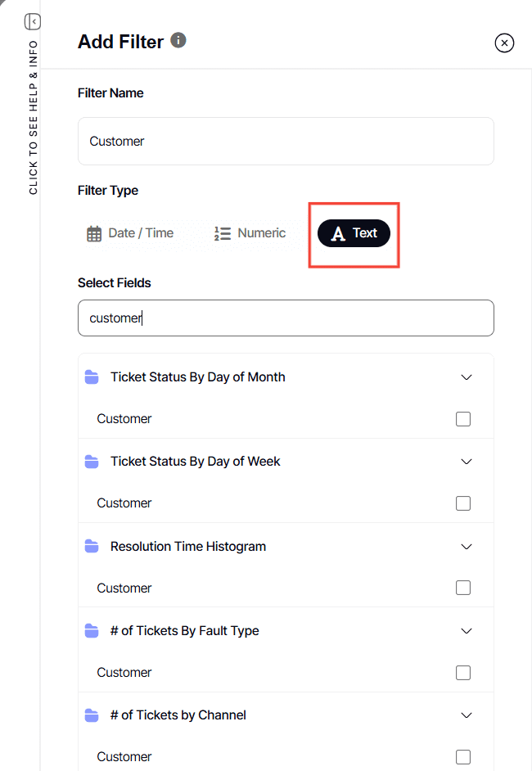Tick Customer under # of Tickets by Channel
This screenshot has height=771, width=532.
[x=463, y=756]
